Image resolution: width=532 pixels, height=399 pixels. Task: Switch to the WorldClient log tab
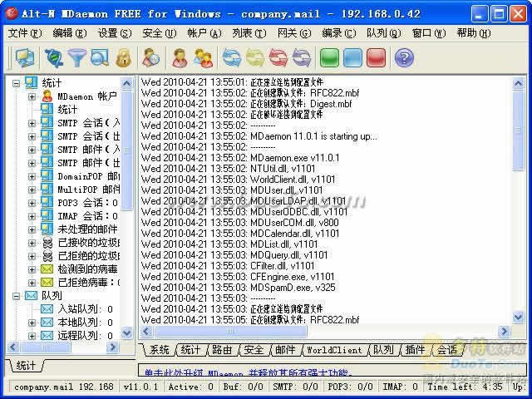(334, 350)
